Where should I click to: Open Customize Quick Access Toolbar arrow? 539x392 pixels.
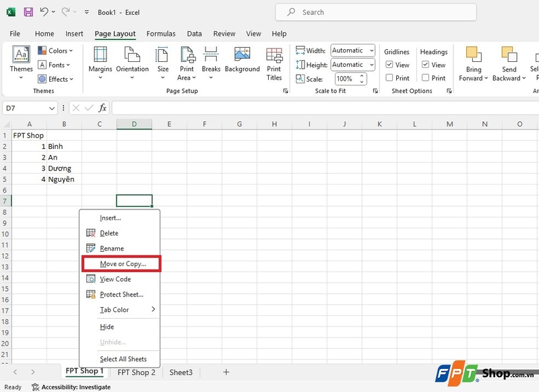point(87,12)
